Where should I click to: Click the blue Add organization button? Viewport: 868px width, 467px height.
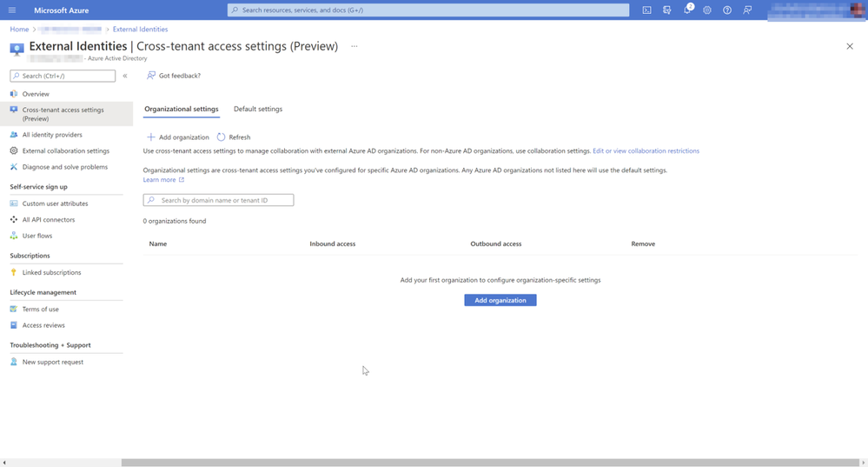pos(500,300)
